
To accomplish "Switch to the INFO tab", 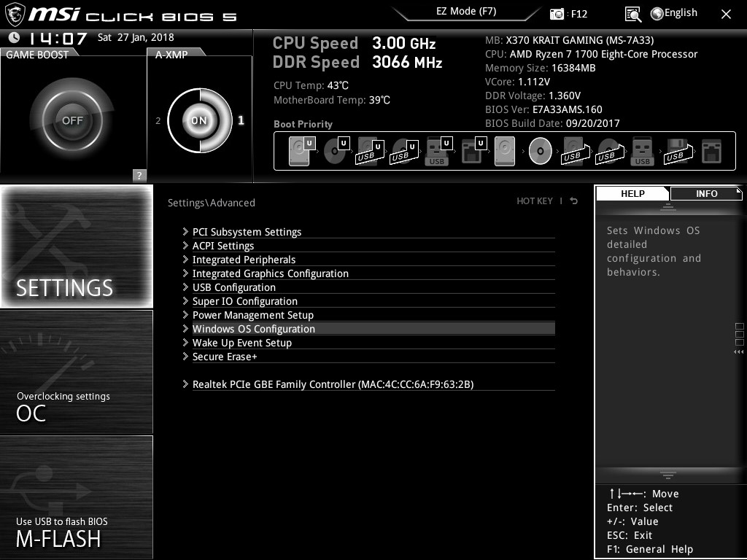I will (x=706, y=193).
